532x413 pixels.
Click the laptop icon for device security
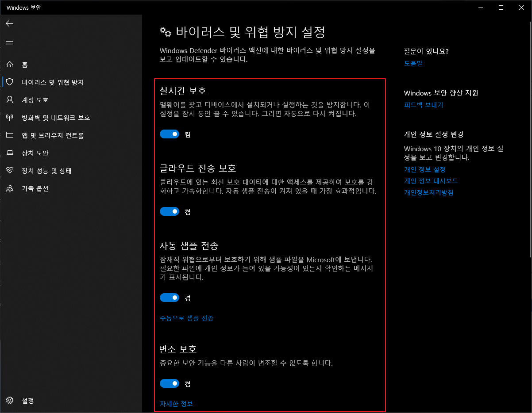pyautogui.click(x=10, y=153)
